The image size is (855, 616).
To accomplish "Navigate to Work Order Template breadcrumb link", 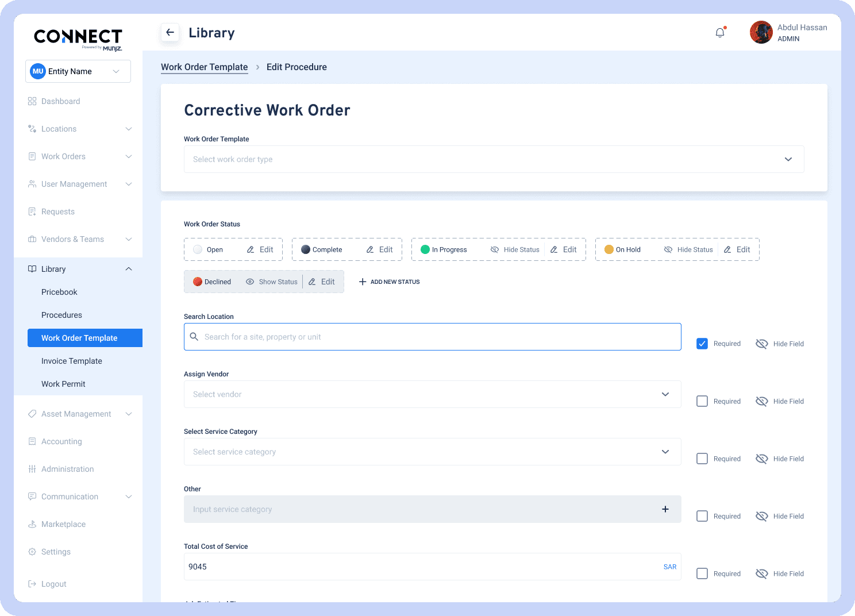I will [x=204, y=67].
